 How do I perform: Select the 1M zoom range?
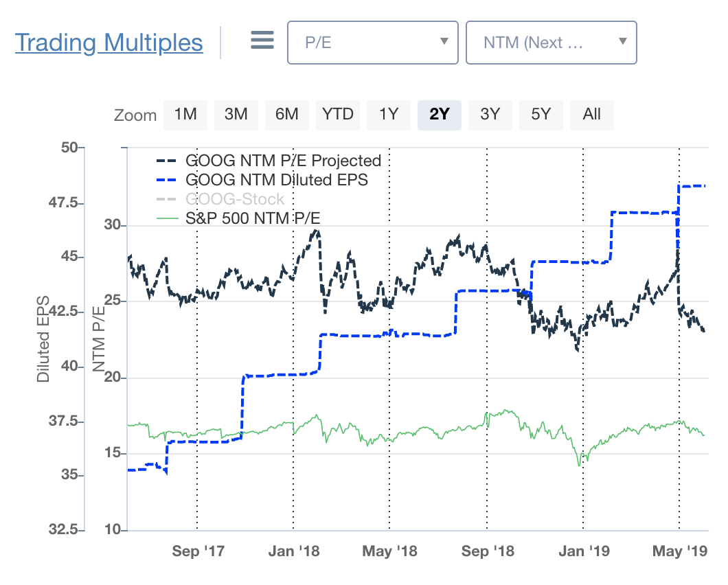point(185,115)
